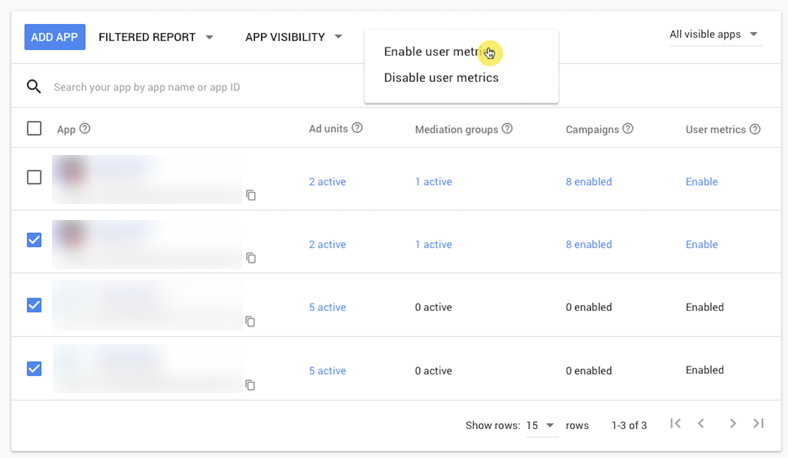788x458 pixels.
Task: Click the search magnifier icon
Action: coord(34,87)
